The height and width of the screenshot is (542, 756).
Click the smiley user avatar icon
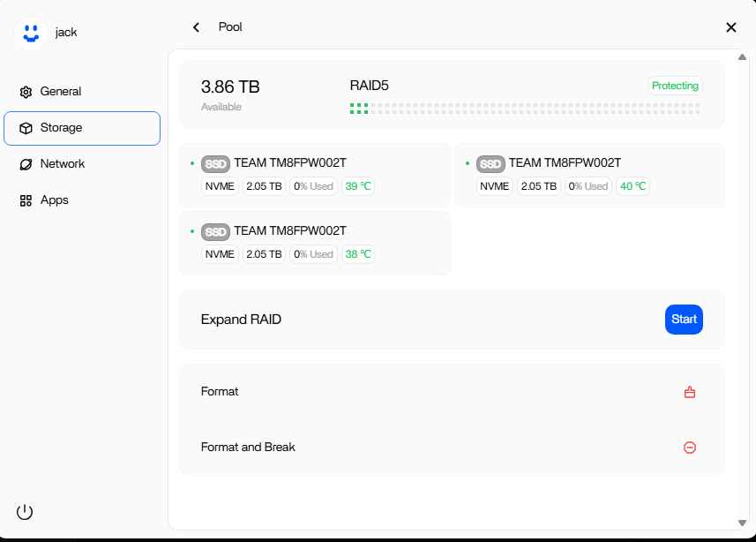pos(31,34)
